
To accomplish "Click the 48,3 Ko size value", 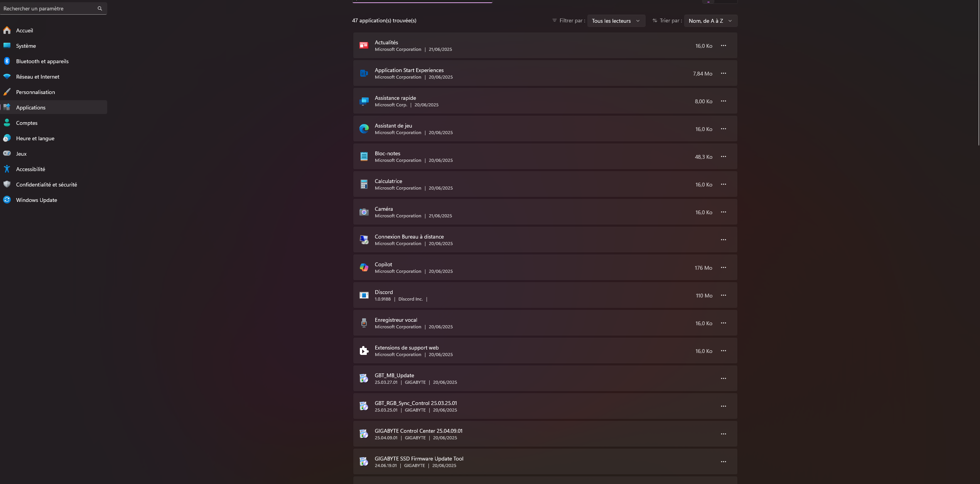I will click(x=703, y=157).
